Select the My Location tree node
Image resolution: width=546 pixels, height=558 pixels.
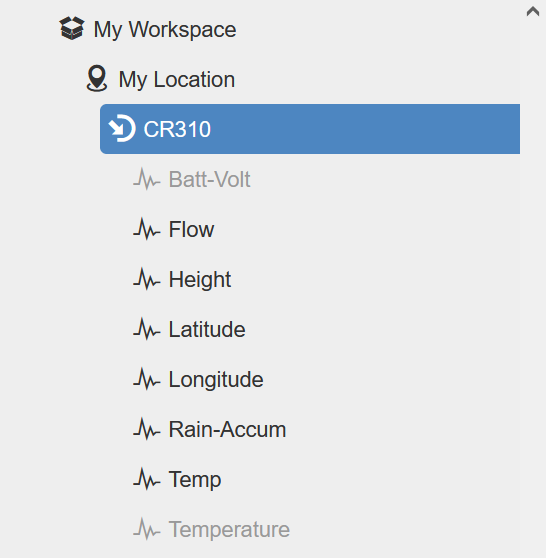pos(177,79)
